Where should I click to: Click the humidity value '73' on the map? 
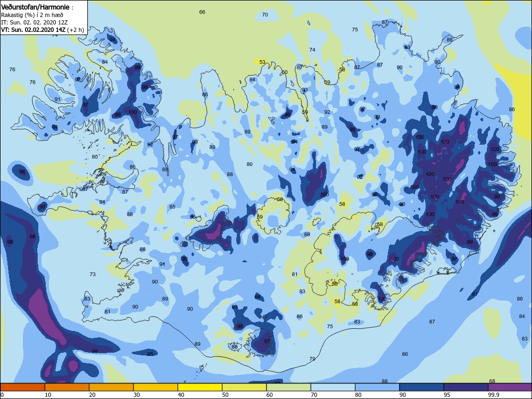93,275
